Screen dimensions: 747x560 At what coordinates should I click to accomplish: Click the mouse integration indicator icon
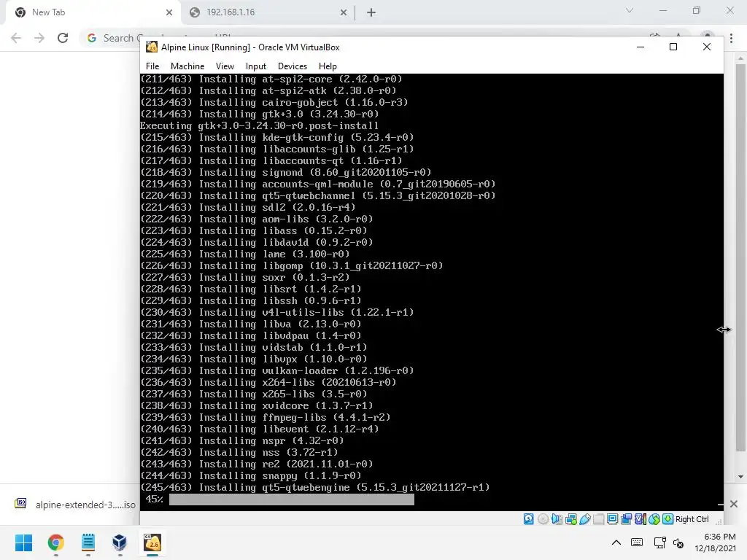[654, 519]
